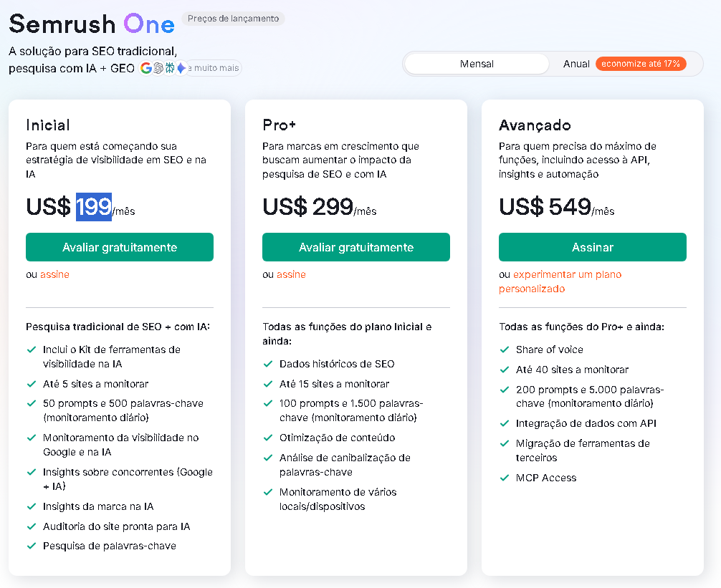Toggle the economize até 17% annual offer
Image resolution: width=721 pixels, height=588 pixels.
(641, 63)
